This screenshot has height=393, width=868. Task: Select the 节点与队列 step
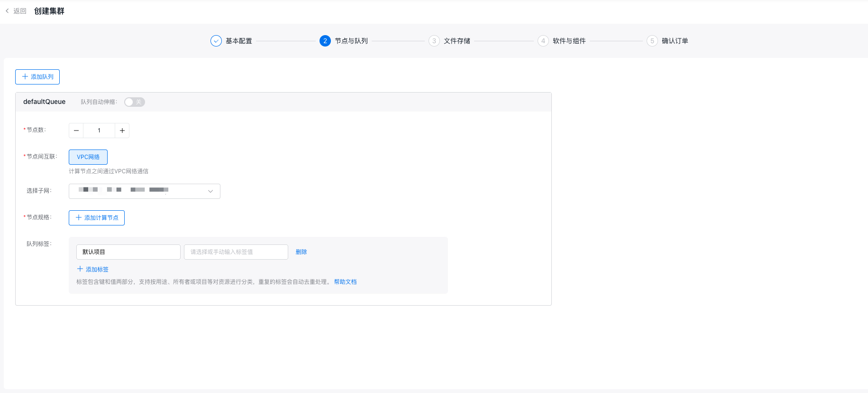pyautogui.click(x=351, y=41)
